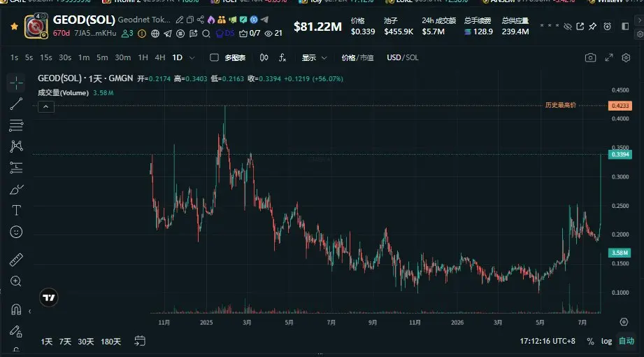View the yellow warning info icon
644x357 pixels.
coord(142,34)
